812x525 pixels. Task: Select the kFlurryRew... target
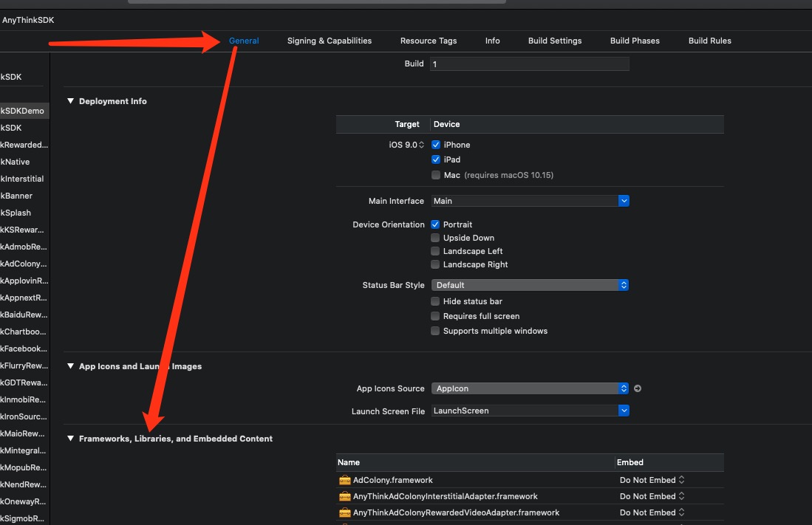coord(24,366)
